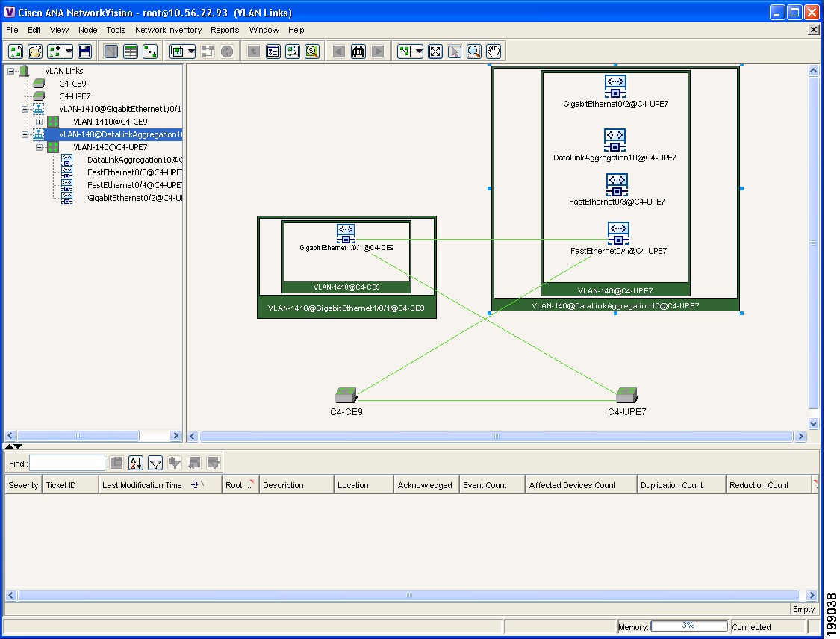Click the Severity column header
Screen dimensions: 840x639
[x=23, y=485]
